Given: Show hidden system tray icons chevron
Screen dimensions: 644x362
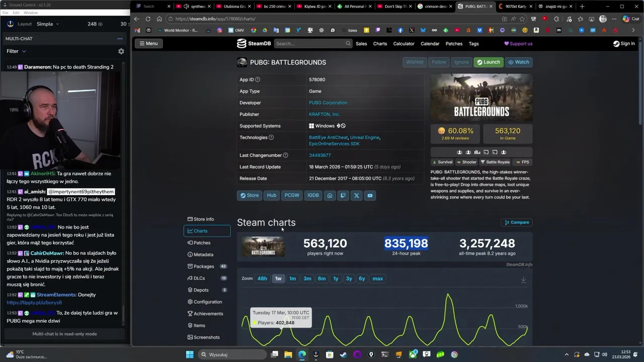Looking at the screenshot, I should [567, 354].
